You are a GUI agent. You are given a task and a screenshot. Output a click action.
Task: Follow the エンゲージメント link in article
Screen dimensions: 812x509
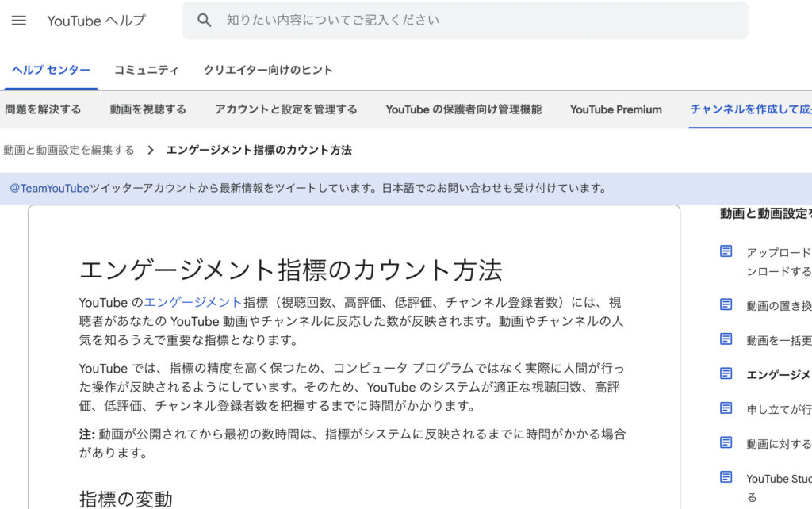tap(193, 302)
